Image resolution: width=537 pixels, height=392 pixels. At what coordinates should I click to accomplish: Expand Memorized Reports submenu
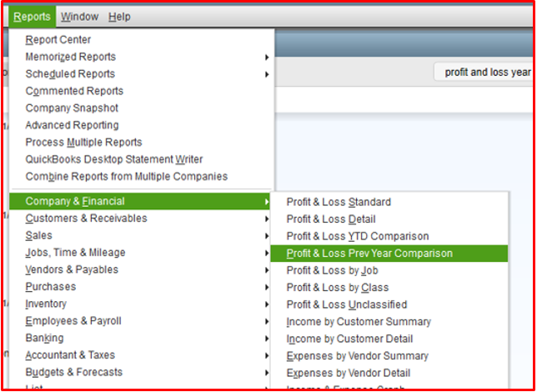point(141,57)
